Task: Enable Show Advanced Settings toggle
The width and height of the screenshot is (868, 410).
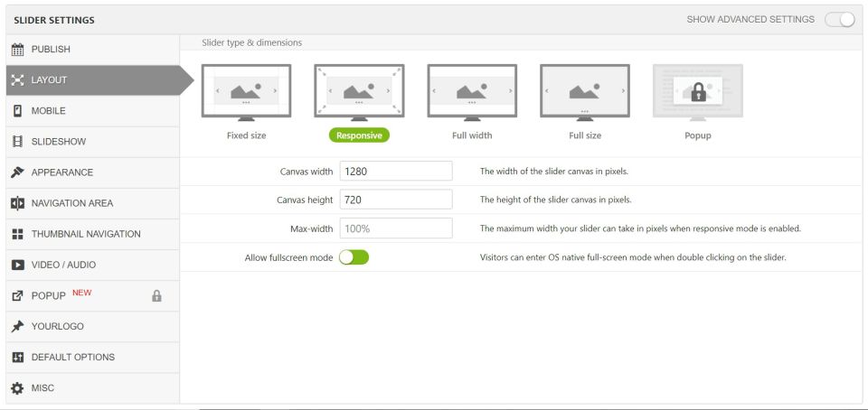Action: tap(839, 20)
